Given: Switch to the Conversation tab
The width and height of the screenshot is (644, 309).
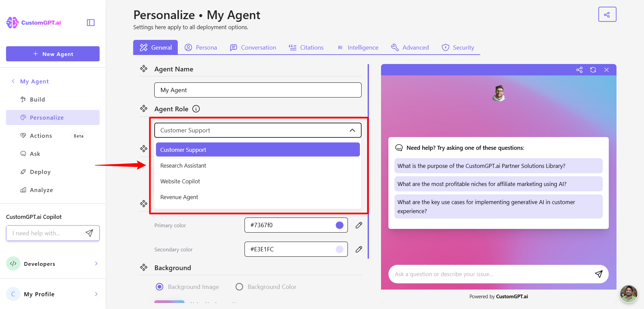Looking at the screenshot, I should pyautogui.click(x=253, y=47).
